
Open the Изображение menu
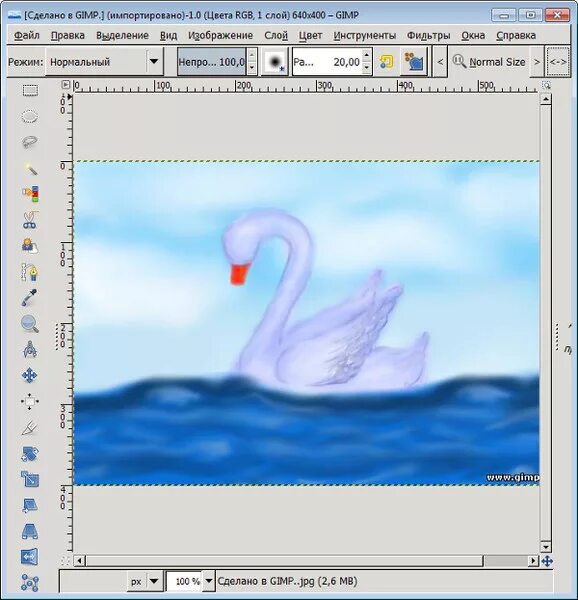(220, 36)
